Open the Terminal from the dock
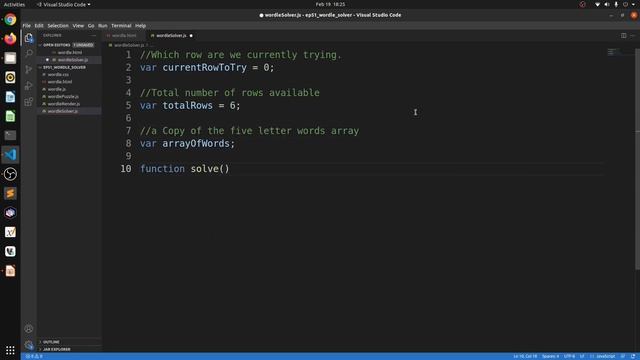The height and width of the screenshot is (360, 640). [x=10, y=135]
